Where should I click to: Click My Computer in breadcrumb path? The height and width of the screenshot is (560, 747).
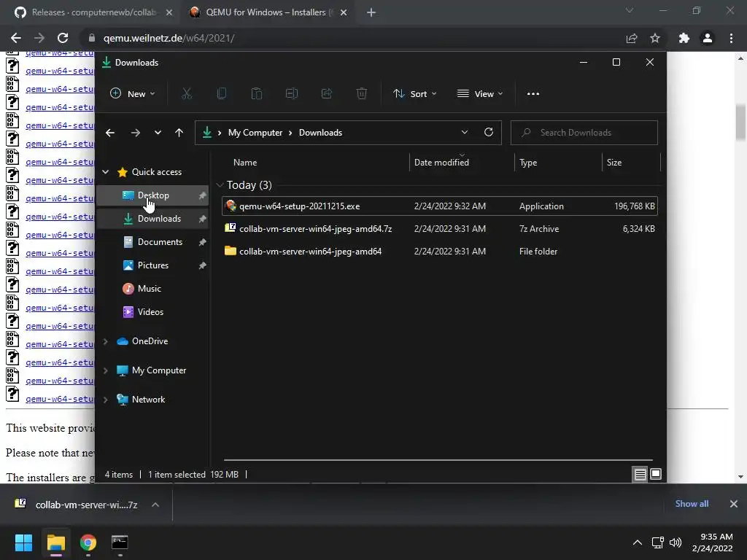(255, 133)
